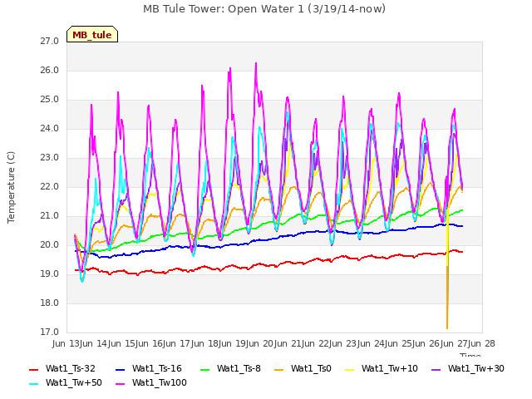Select the Wat1_Tw+50 legend label
The image size is (532, 399).
(74, 382)
